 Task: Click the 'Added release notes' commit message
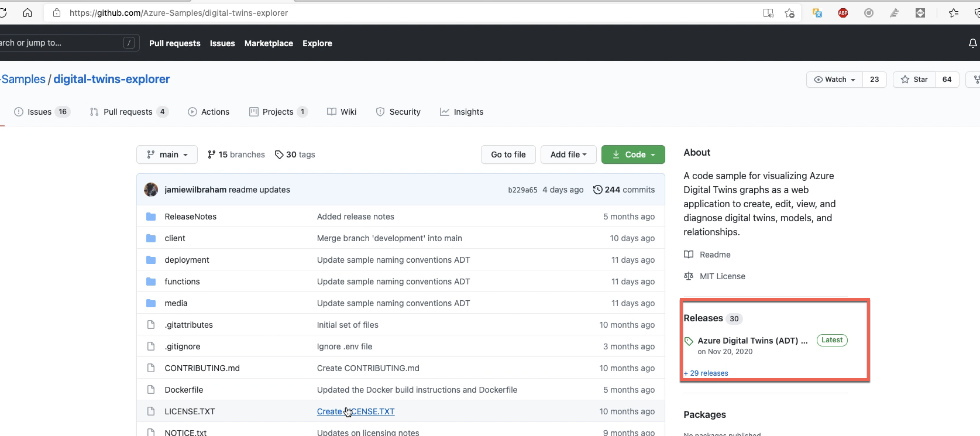coord(356,217)
